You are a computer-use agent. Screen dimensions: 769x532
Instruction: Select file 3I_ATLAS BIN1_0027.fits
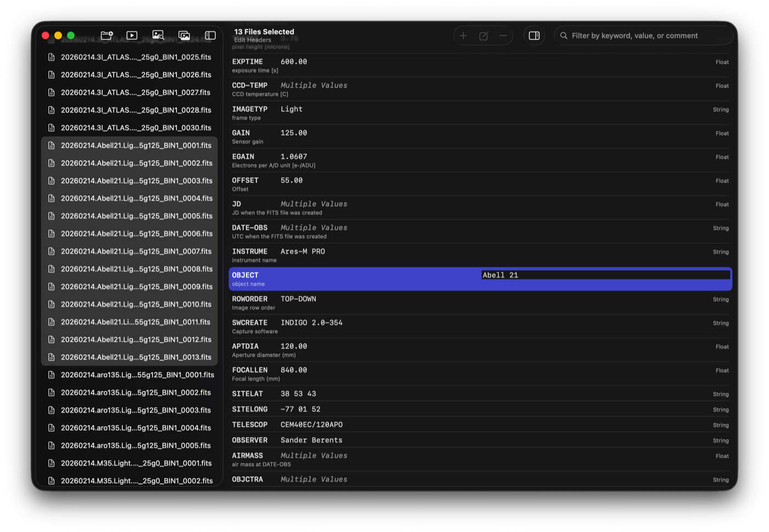[x=130, y=92]
